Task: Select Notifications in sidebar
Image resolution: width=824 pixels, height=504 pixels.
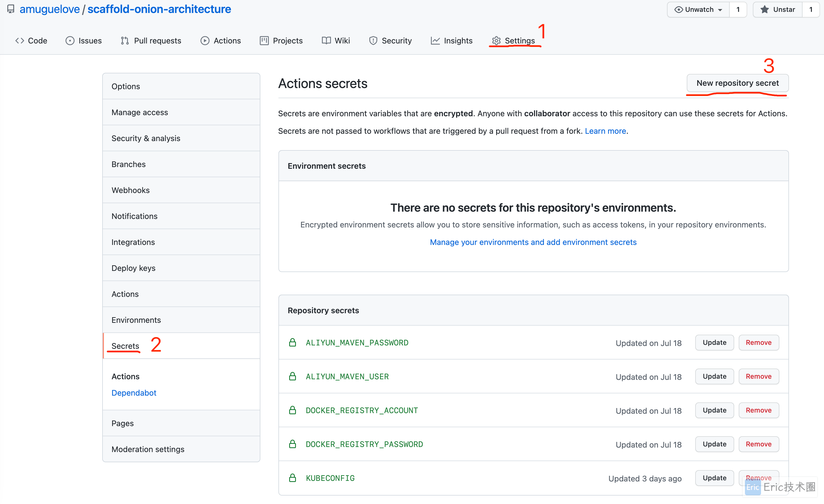Action: pyautogui.click(x=181, y=216)
